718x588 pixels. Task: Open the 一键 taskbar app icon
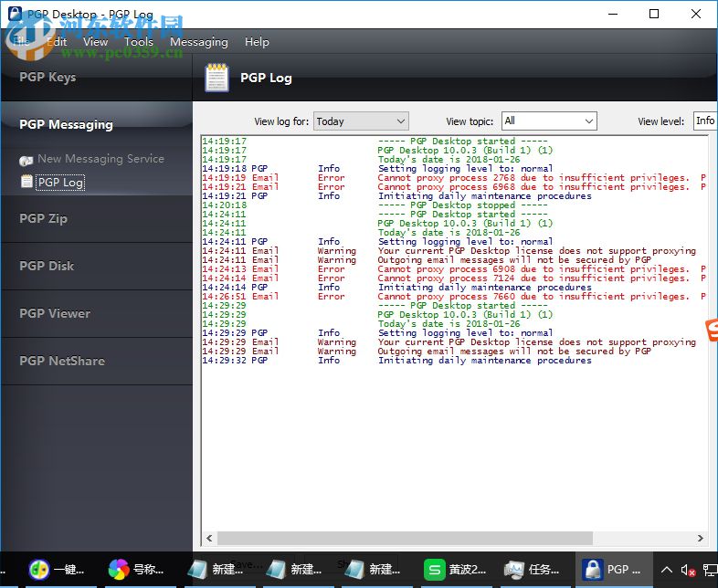pos(39,570)
